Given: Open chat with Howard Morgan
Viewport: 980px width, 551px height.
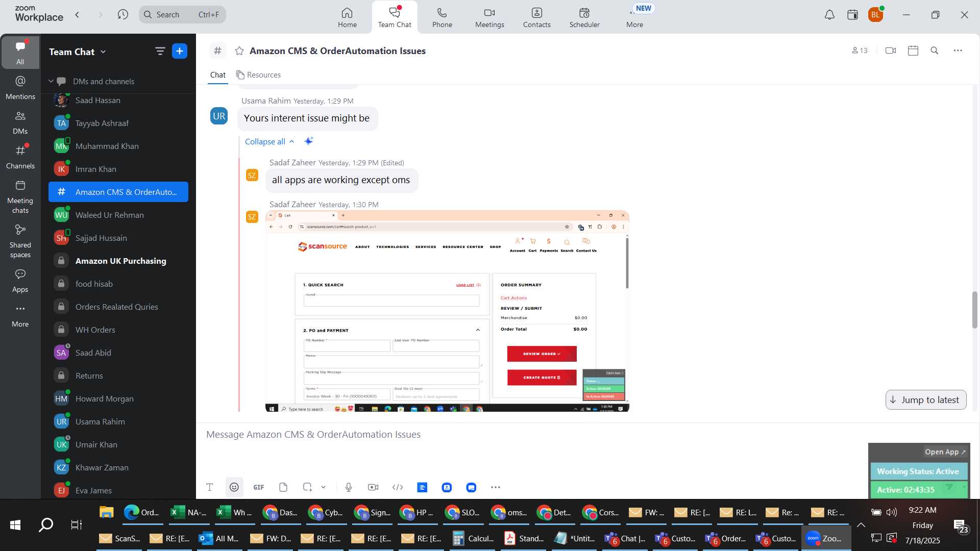Looking at the screenshot, I should pyautogui.click(x=118, y=398).
